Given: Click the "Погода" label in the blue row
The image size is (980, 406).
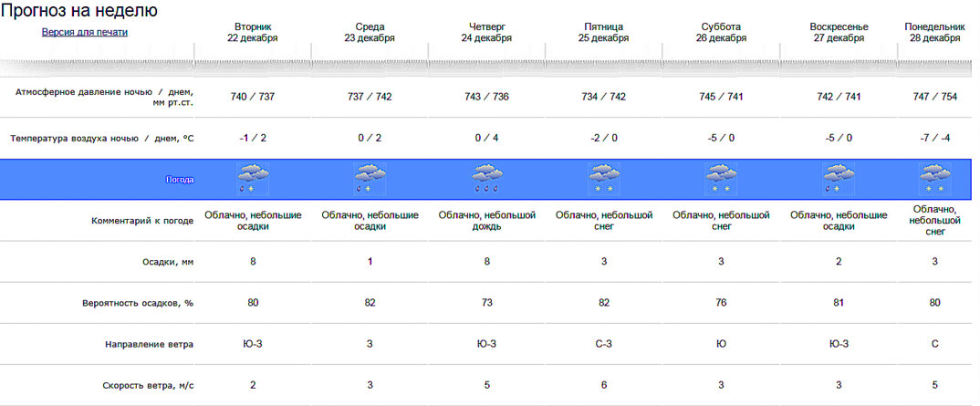Looking at the screenshot, I should [180, 180].
